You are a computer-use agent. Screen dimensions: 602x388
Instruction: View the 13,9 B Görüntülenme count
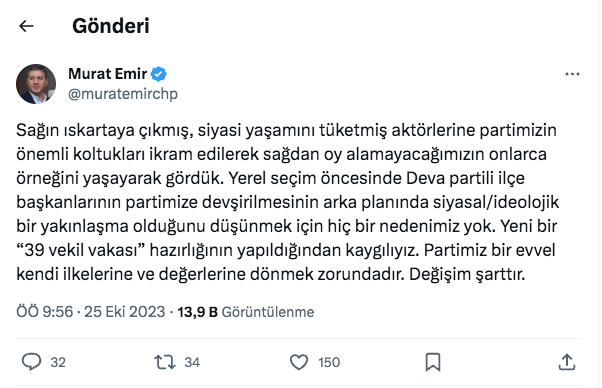point(246,312)
